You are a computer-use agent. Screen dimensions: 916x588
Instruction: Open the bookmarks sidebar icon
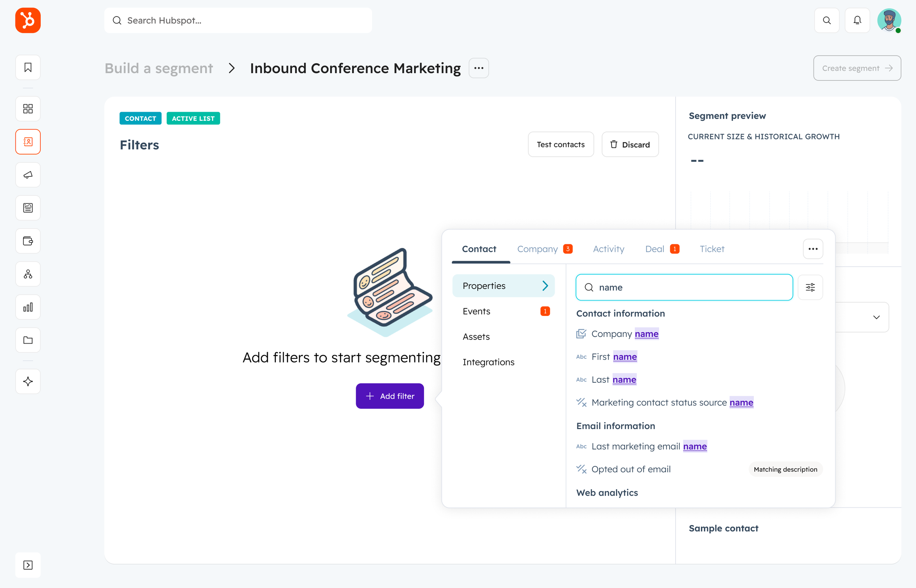(x=28, y=68)
